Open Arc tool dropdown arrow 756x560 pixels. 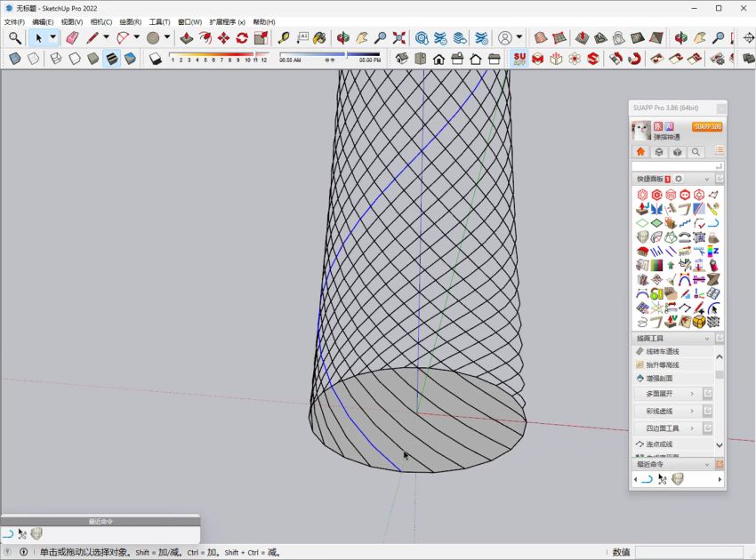pyautogui.click(x=137, y=37)
